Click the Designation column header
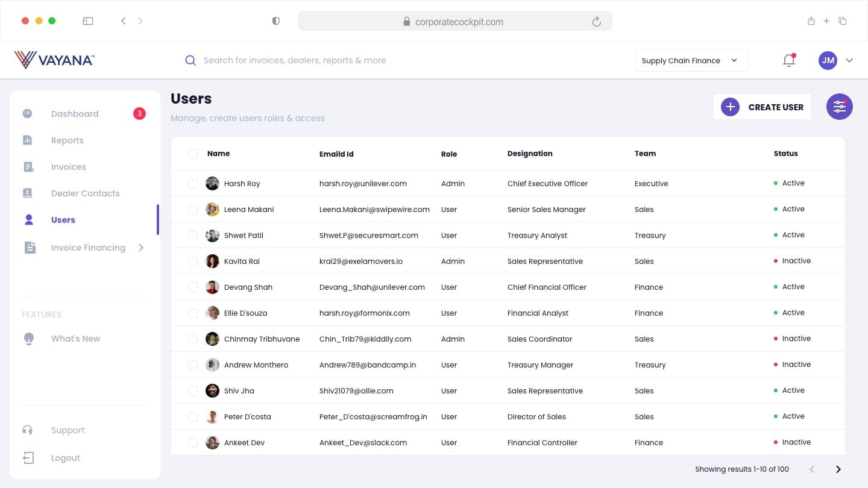The image size is (868, 488). pos(530,154)
